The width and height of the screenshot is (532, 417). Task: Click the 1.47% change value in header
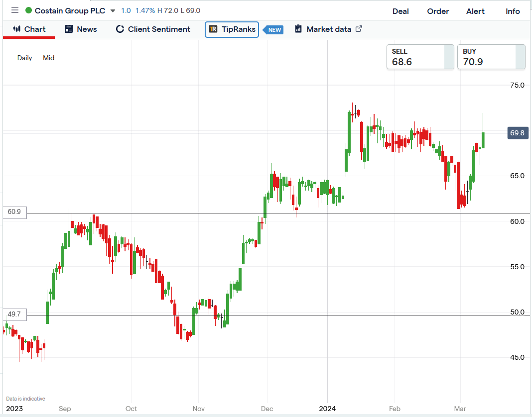click(145, 10)
